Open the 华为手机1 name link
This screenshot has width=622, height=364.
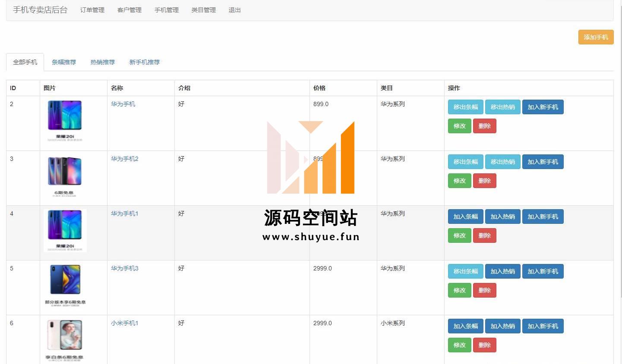pos(125,213)
